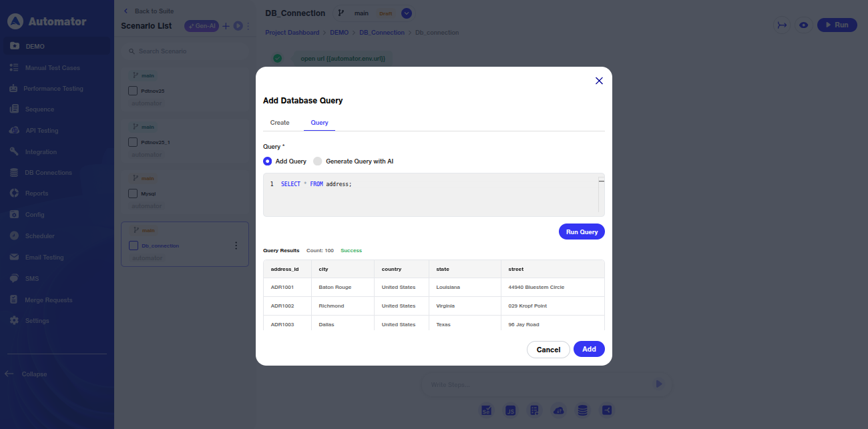Screen dimensions: 868x429
Task: Click the database query icon in bottom toolbar
Action: [583, 410]
